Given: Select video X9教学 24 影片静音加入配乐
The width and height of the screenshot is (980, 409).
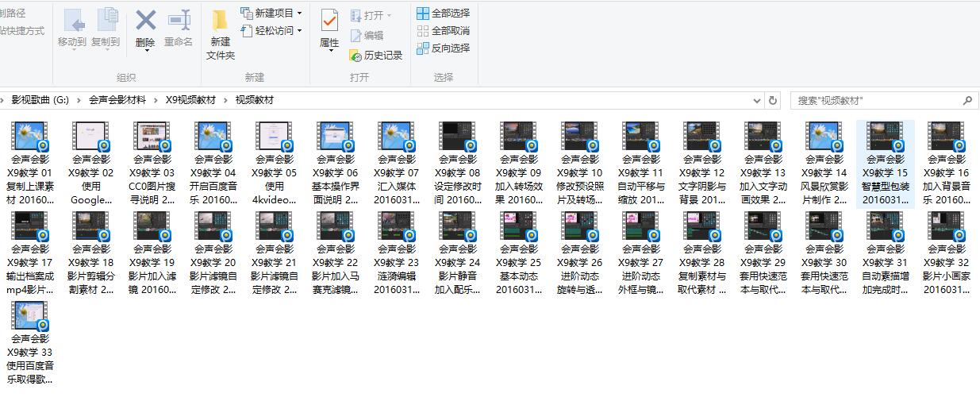Looking at the screenshot, I should tap(458, 253).
